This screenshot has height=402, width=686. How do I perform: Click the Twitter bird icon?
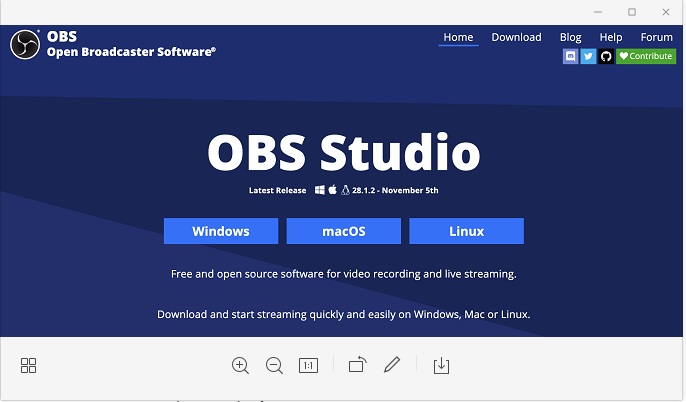pos(588,57)
